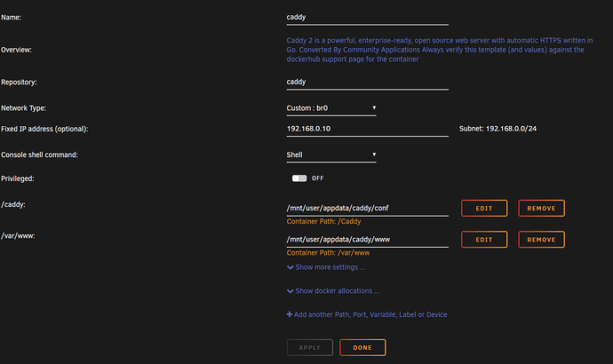
Task: Open the Network Type dropdown
Action: point(331,108)
